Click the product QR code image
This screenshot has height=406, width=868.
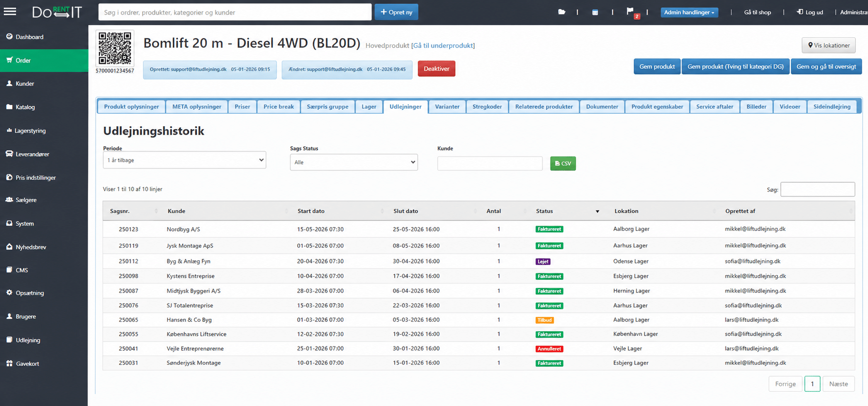click(x=115, y=48)
